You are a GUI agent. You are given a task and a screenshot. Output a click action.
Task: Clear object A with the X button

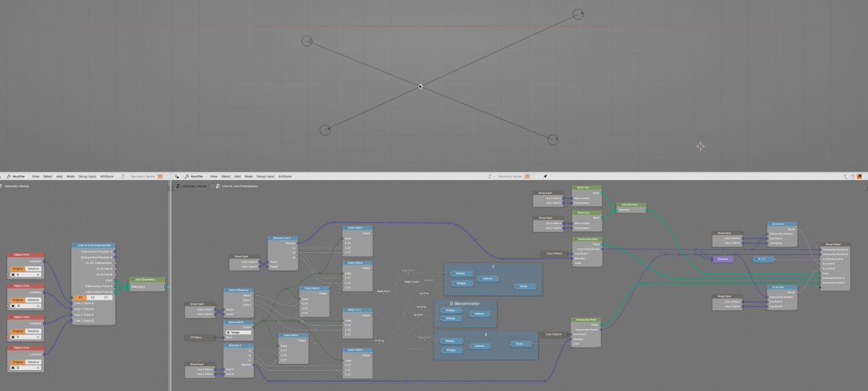point(38,275)
